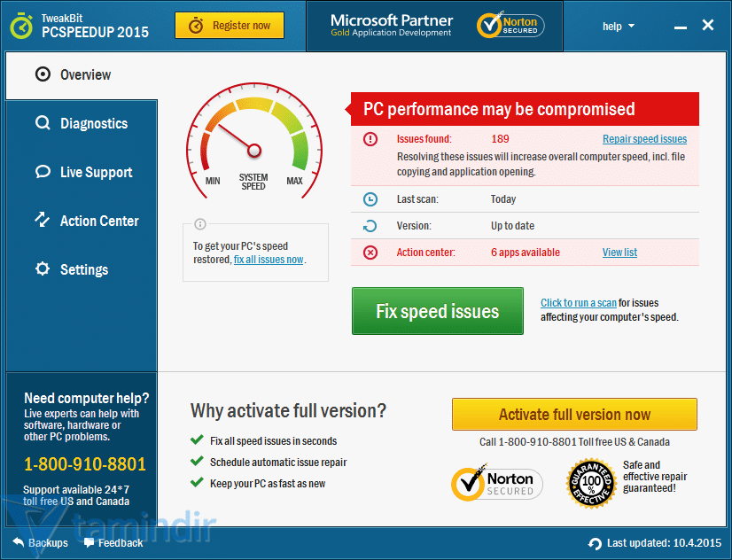The width and height of the screenshot is (732, 560).
Task: Click the yellow 1-800-910-8801 phone number
Action: tap(85, 464)
